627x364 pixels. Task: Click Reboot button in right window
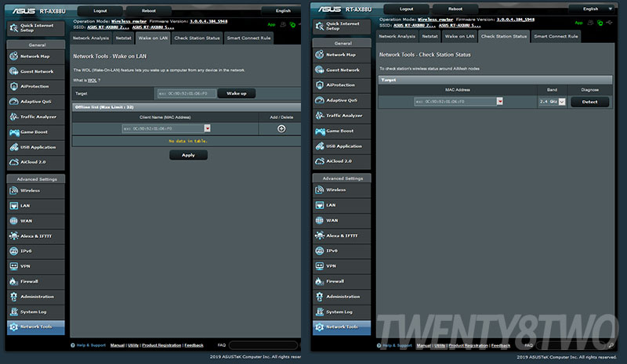[x=455, y=9]
